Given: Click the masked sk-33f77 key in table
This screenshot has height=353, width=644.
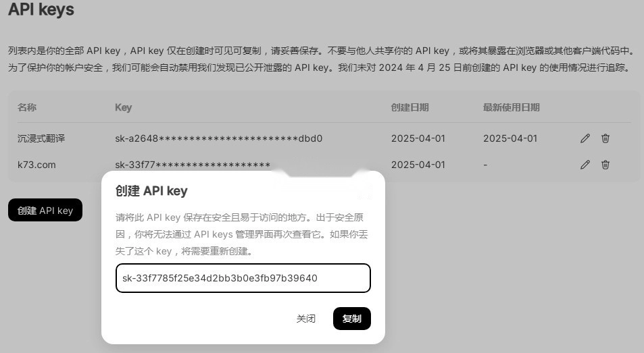Looking at the screenshot, I should click(x=193, y=165).
